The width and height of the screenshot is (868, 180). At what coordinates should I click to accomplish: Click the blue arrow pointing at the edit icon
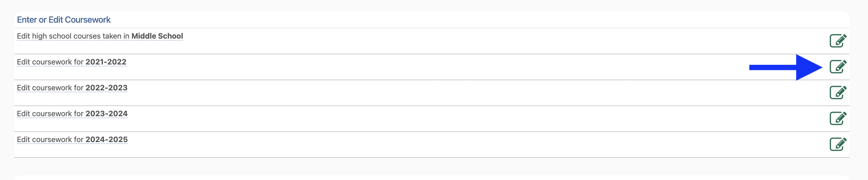[806, 67]
